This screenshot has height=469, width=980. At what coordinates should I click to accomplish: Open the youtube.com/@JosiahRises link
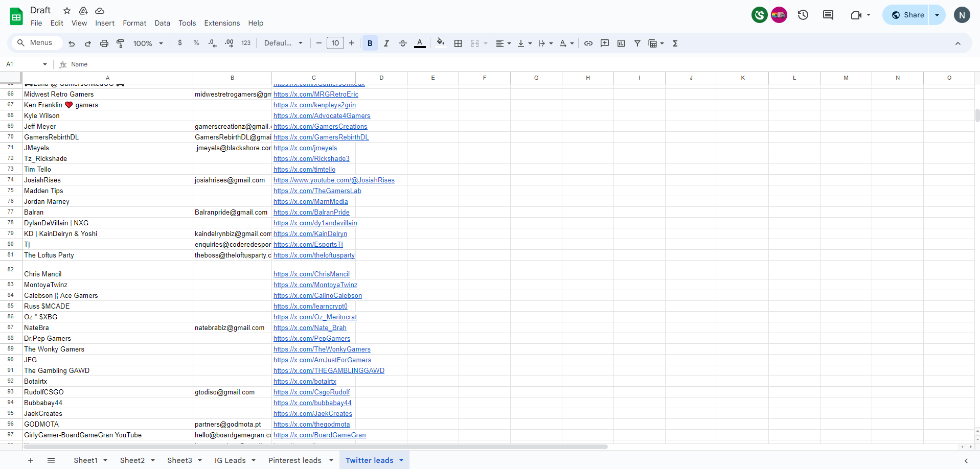[334, 180]
